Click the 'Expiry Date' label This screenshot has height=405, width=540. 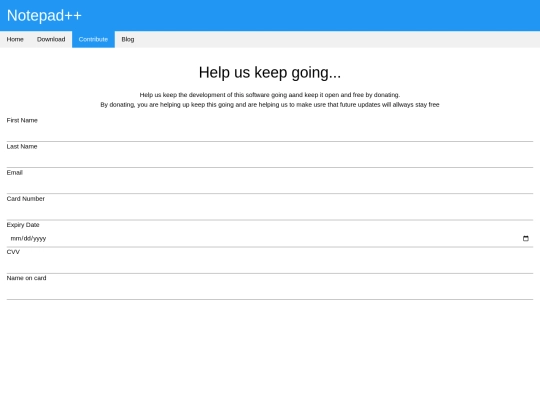coord(23,225)
